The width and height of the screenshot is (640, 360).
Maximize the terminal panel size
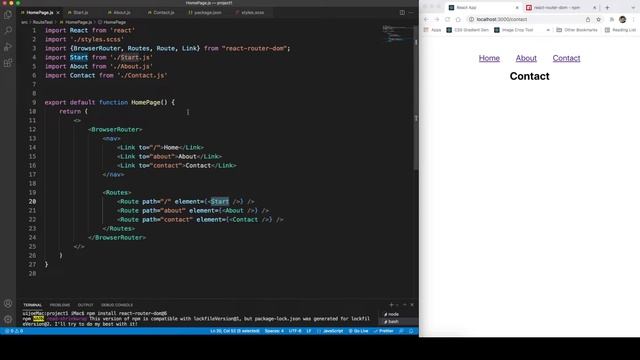coord(404,305)
